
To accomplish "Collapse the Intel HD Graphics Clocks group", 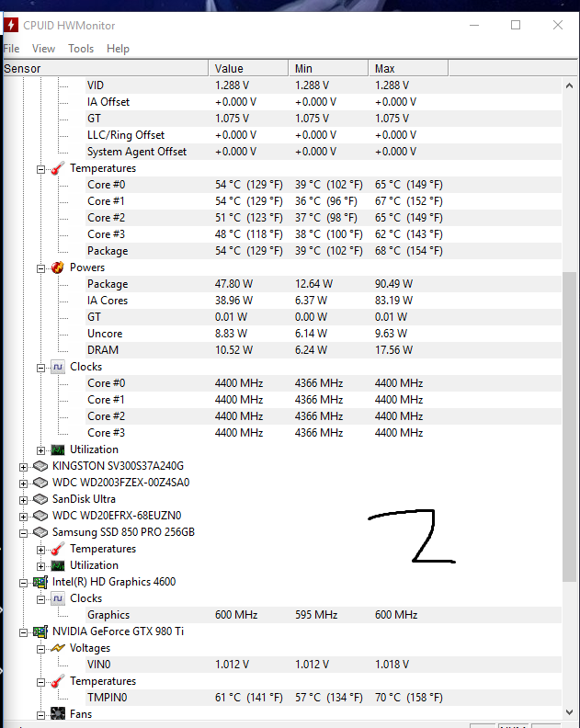I will (40, 600).
